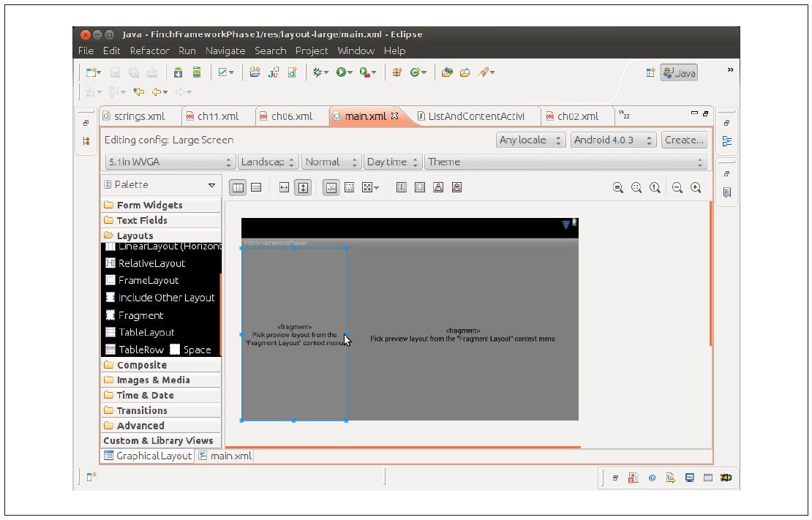Open the Android 4.0.3 target dropdown
Viewport: 812px width, 520px height.
coord(613,140)
